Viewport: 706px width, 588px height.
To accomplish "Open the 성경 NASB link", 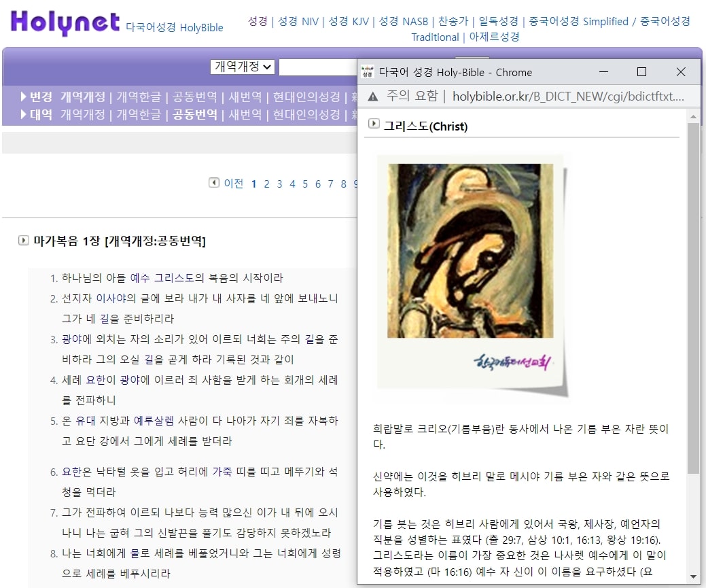I will [x=404, y=21].
